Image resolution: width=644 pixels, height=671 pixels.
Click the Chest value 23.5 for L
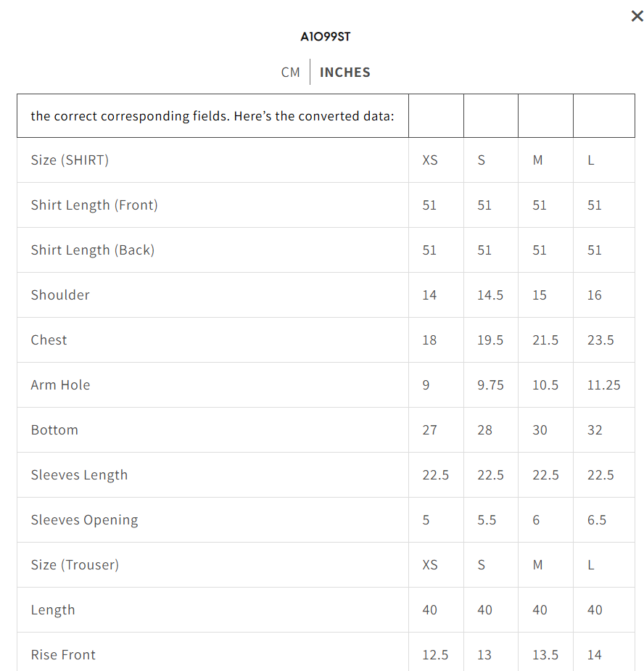point(600,340)
